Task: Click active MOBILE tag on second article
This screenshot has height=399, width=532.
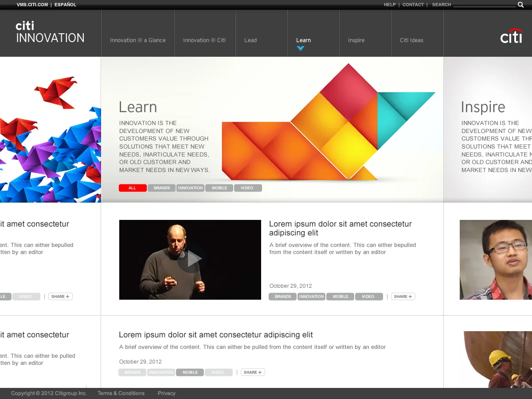Action: tap(190, 372)
